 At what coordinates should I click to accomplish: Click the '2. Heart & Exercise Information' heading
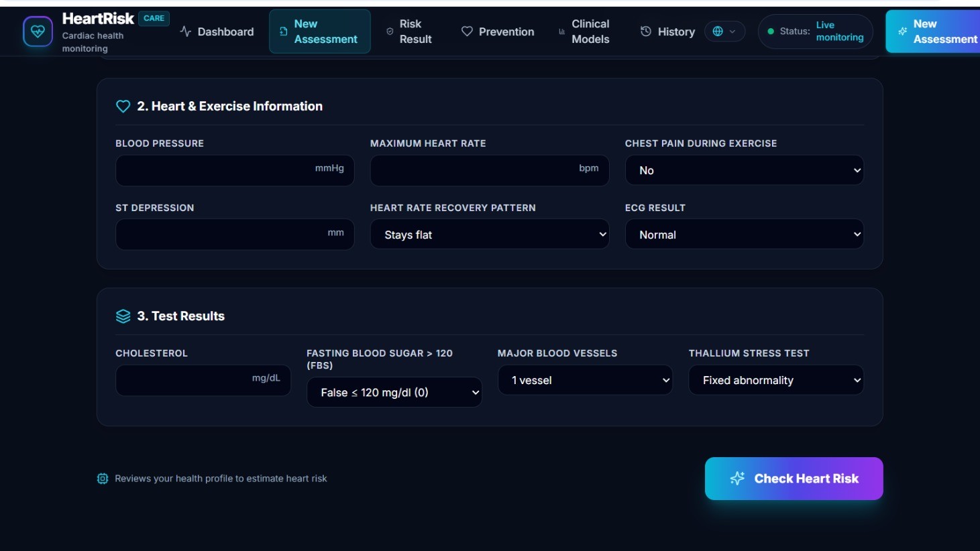pyautogui.click(x=230, y=107)
